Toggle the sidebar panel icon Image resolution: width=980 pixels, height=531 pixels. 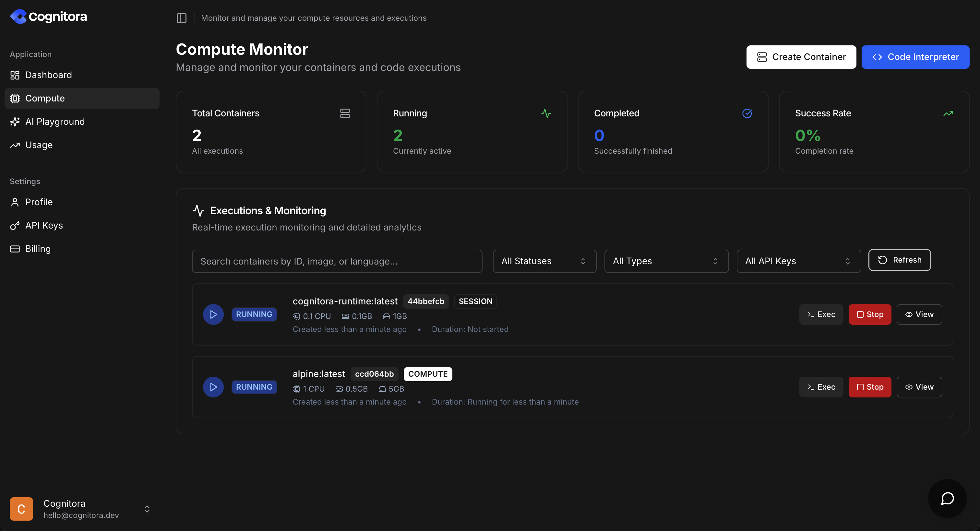click(x=182, y=18)
